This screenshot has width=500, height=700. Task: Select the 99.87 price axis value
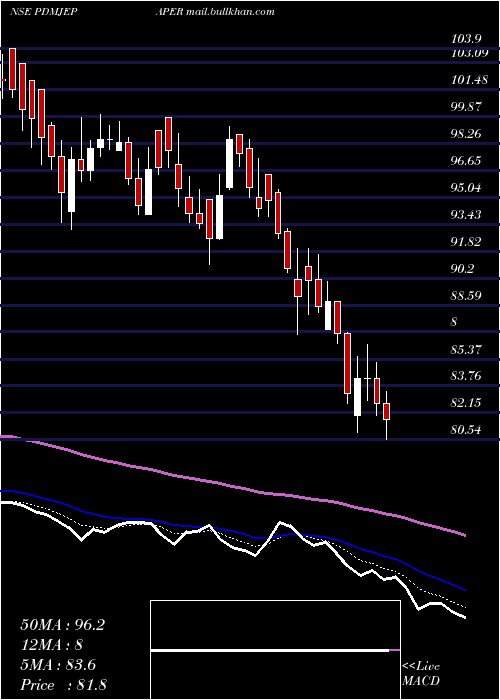(467, 107)
